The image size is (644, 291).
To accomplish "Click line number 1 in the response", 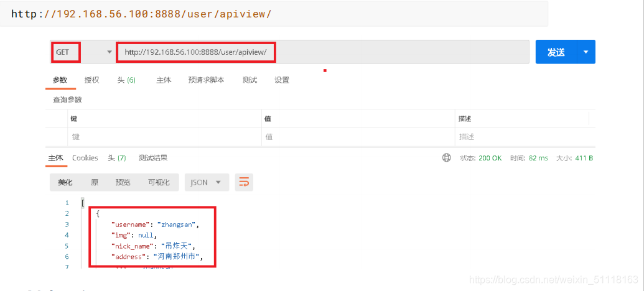I will coord(67,203).
